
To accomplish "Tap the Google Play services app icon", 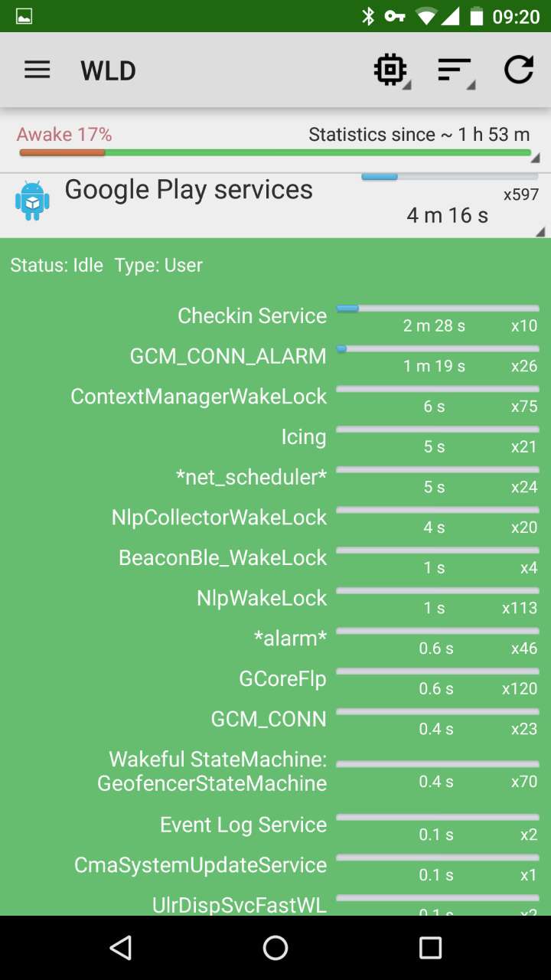I will tap(32, 201).
